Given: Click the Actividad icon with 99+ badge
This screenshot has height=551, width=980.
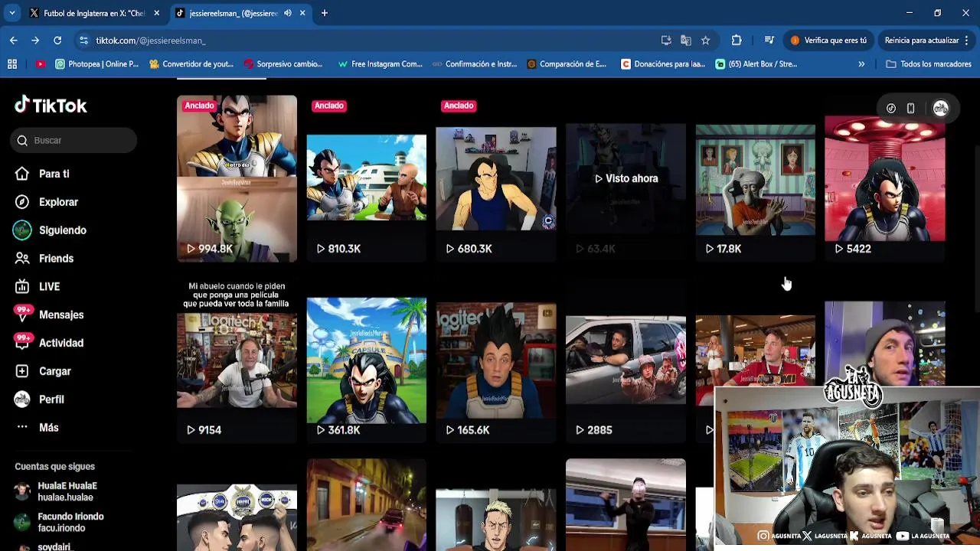Looking at the screenshot, I should (x=22, y=343).
